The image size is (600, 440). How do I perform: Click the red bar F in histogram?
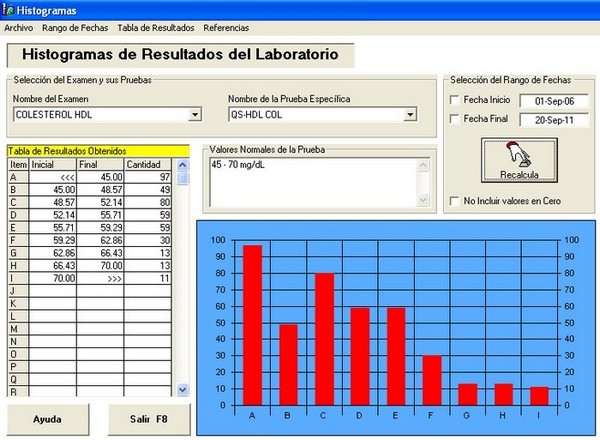click(432, 380)
